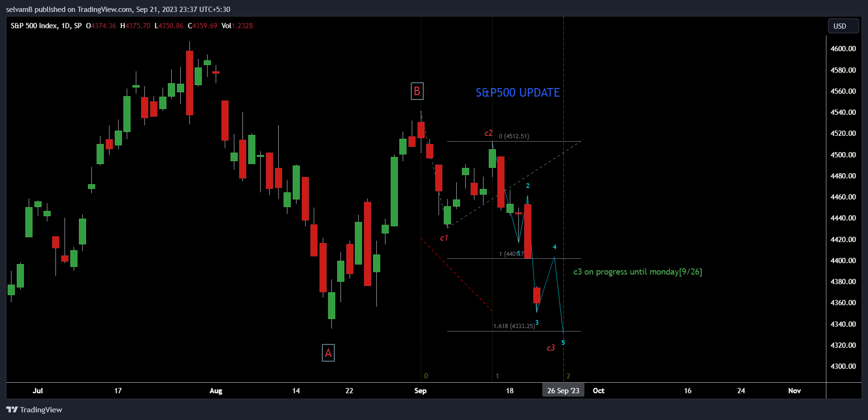The width and height of the screenshot is (868, 420).
Task: Click the Sep label on time axis
Action: (420, 391)
